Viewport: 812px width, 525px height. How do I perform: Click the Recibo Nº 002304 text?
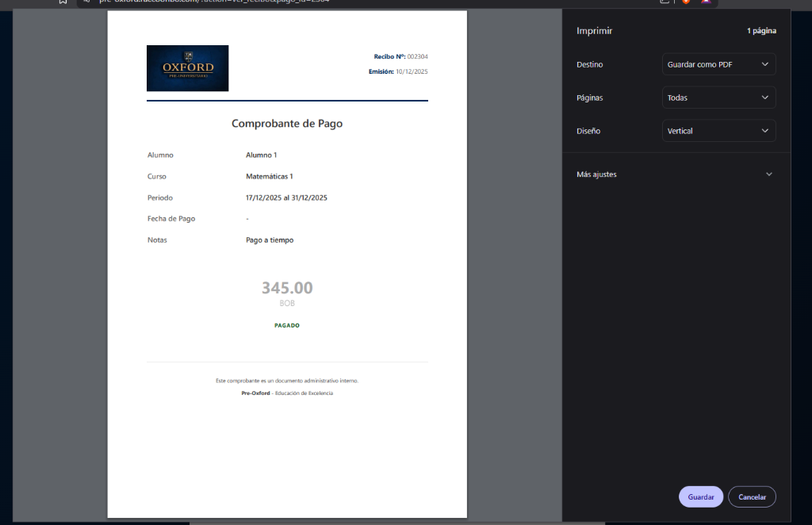click(x=400, y=57)
